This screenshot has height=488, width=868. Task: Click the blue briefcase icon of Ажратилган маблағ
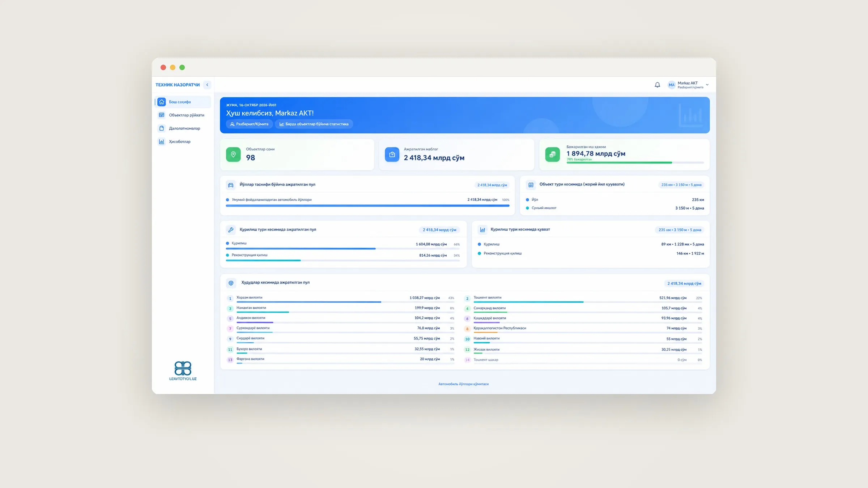point(392,154)
